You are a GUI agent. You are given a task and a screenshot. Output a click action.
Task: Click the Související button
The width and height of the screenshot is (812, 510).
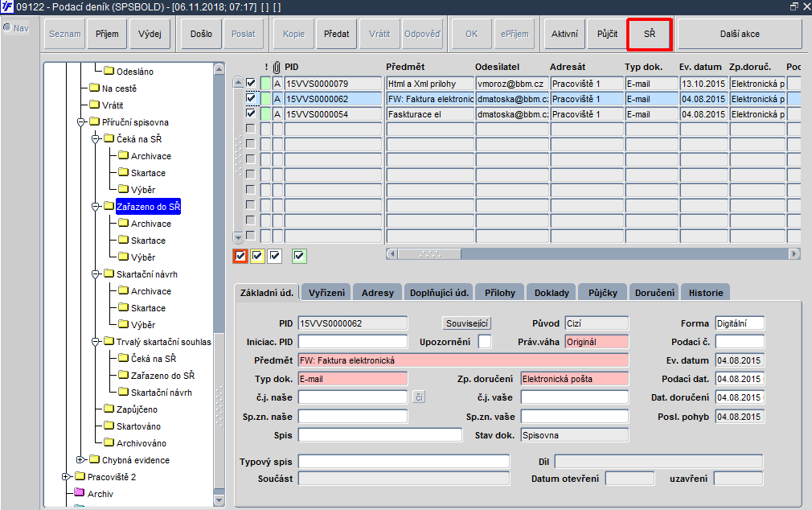pos(467,323)
